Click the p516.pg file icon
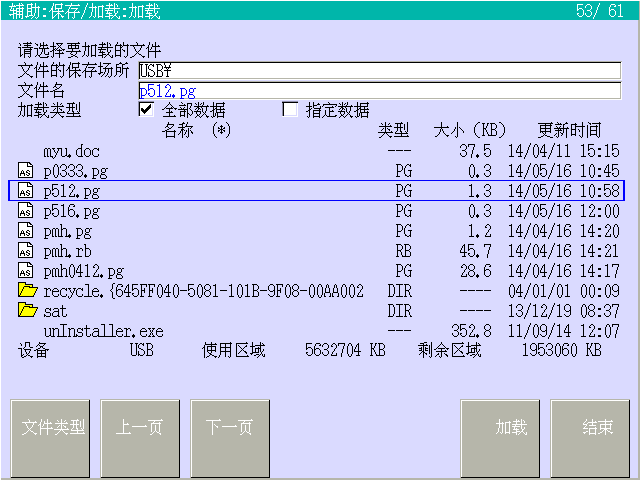640x480 pixels. pyautogui.click(x=26, y=211)
